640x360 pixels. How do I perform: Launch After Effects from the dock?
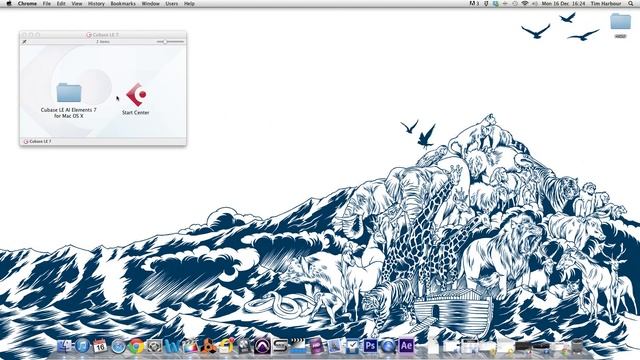pos(406,346)
